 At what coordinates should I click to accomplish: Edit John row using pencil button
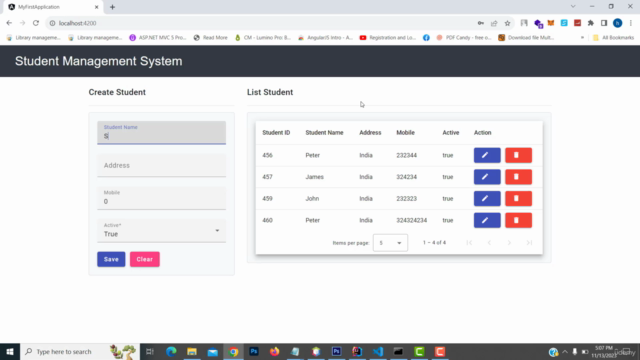coord(487,198)
